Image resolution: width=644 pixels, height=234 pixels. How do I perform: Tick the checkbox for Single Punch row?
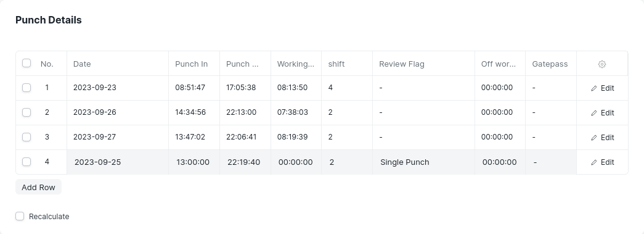[x=26, y=162]
